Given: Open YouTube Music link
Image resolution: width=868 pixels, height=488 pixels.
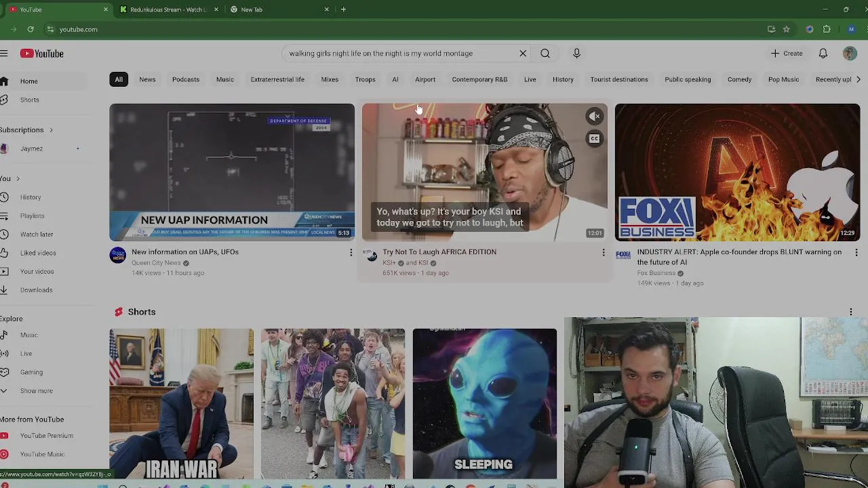Looking at the screenshot, I should pyautogui.click(x=43, y=454).
